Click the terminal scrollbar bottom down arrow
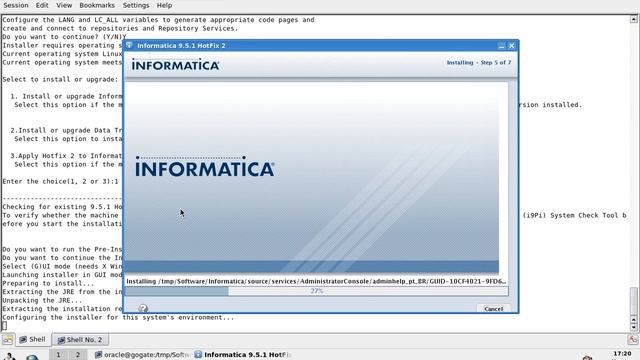The width and height of the screenshot is (640, 360). (633, 327)
